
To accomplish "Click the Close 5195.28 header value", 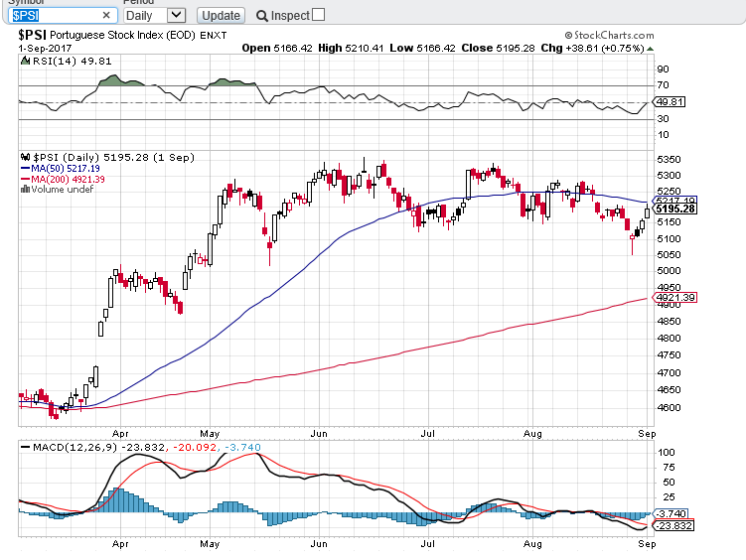I will coord(498,48).
